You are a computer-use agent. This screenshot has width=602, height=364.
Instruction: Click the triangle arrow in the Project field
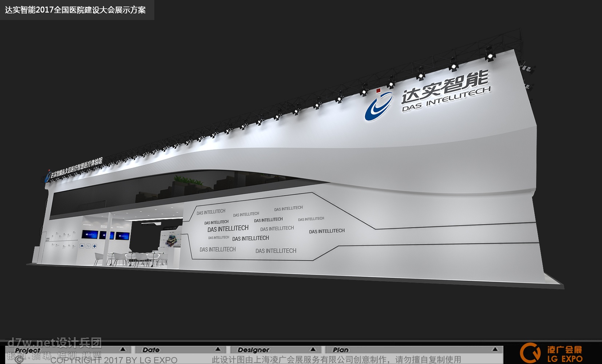pos(123,349)
